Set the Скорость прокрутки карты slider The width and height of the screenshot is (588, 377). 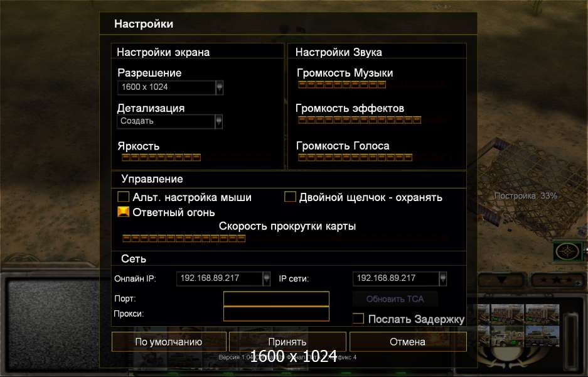tap(286, 238)
